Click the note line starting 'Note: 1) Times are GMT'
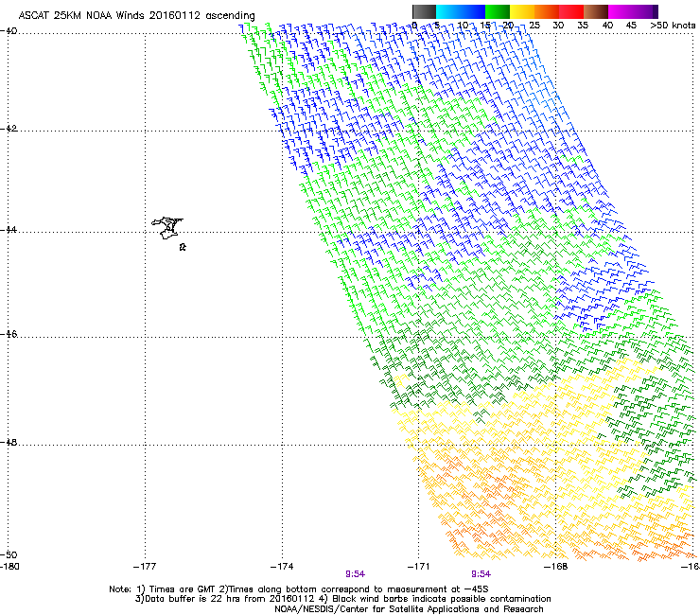Viewport: 700px width, 615px height. (299, 589)
